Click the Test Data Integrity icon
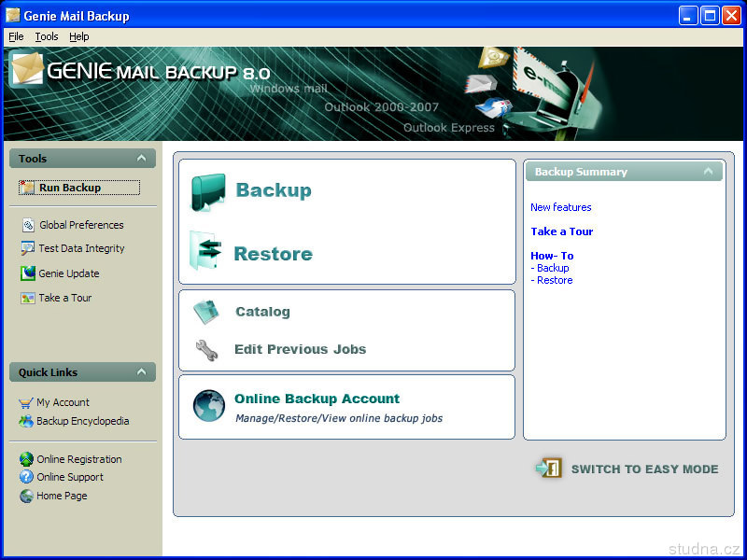747x560 pixels. tap(28, 249)
